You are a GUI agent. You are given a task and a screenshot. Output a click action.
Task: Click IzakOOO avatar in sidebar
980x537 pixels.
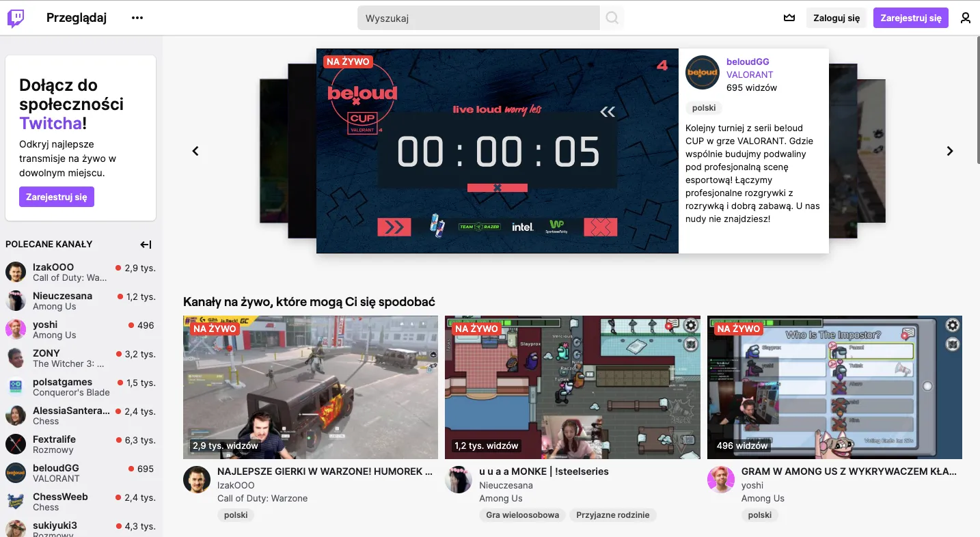[x=16, y=272]
